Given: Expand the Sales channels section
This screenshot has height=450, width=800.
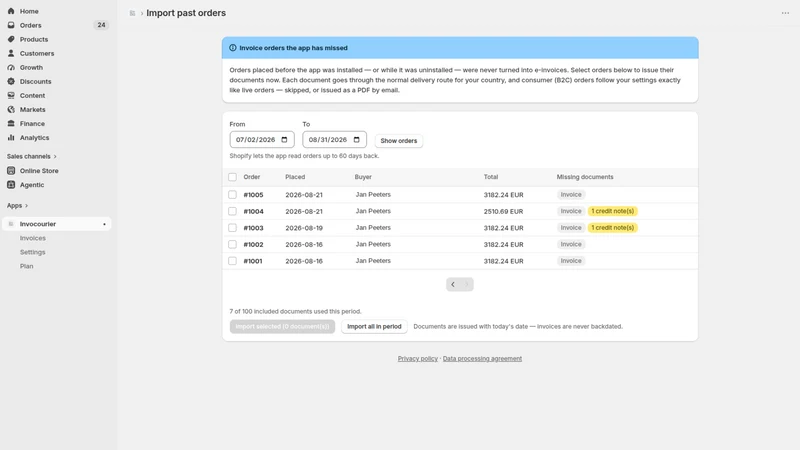Looking at the screenshot, I should pyautogui.click(x=32, y=156).
